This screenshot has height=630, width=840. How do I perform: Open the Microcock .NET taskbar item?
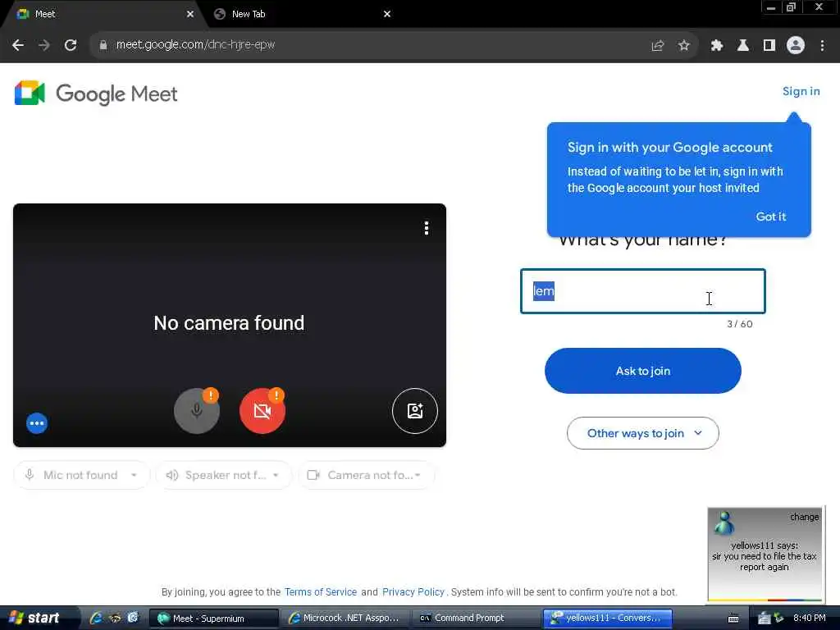tap(345, 619)
